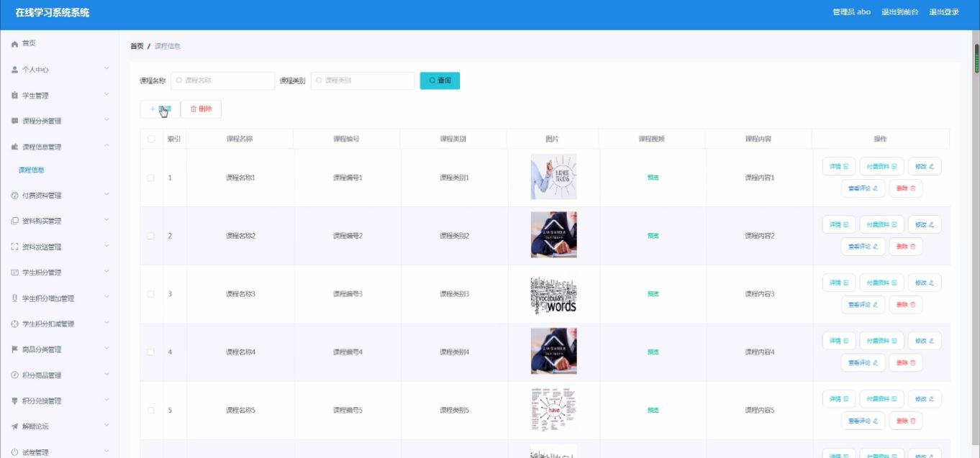
Task: Focus the 课程类别 search input
Action: point(363,81)
